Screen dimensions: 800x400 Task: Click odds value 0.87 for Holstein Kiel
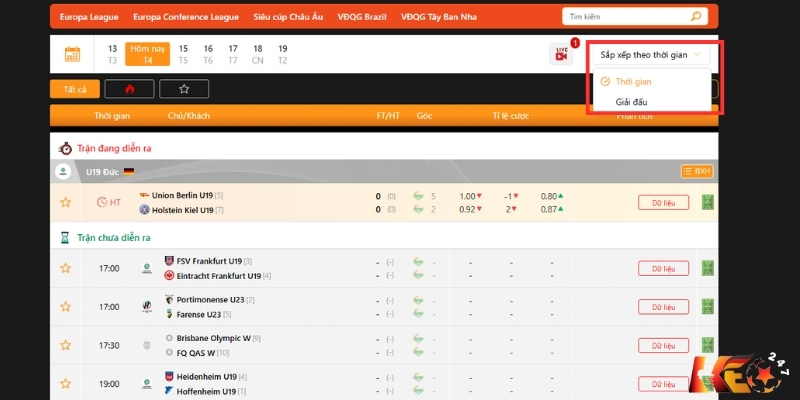click(548, 209)
